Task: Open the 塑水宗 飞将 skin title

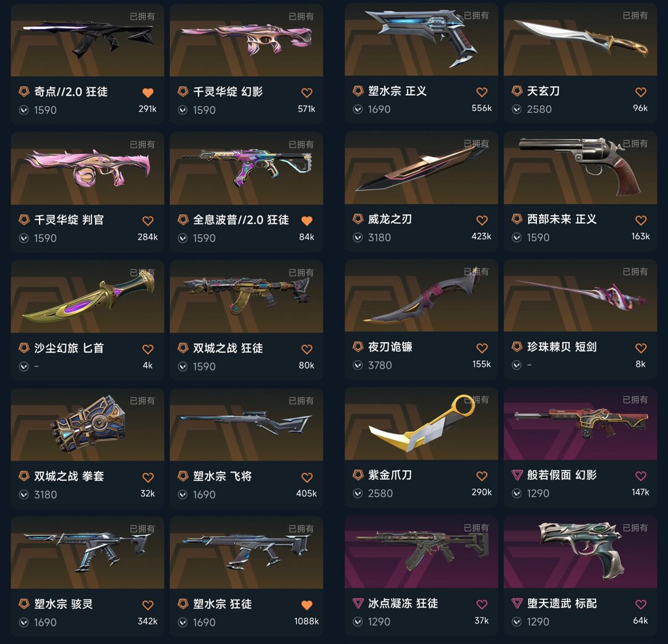Action: click(223, 476)
